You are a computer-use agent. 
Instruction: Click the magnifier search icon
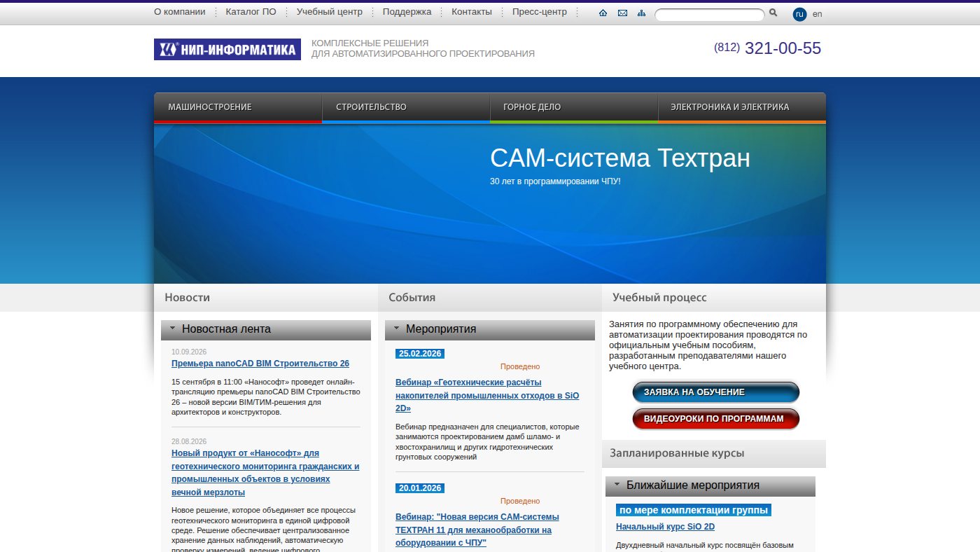pyautogui.click(x=773, y=13)
